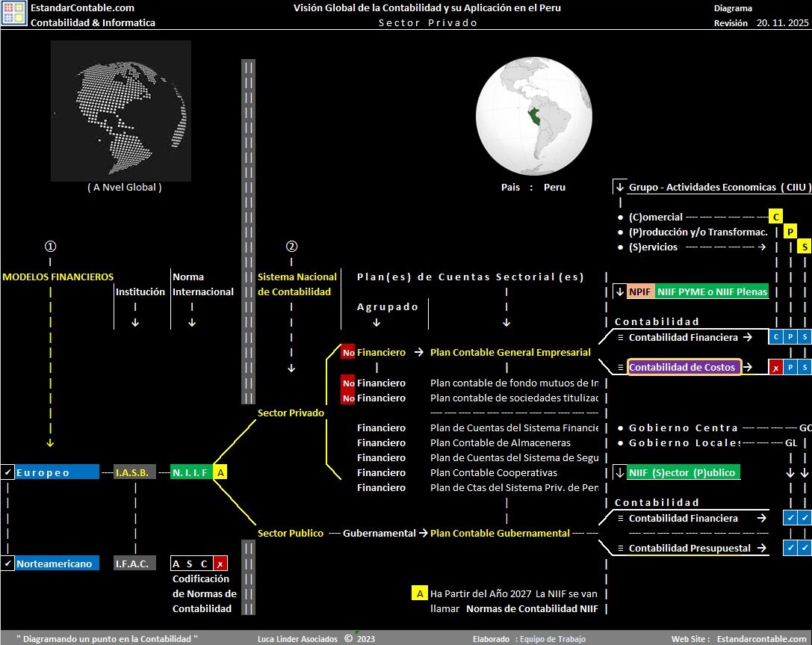Click the red x box in Contabilidad de Costos row

[776, 367]
